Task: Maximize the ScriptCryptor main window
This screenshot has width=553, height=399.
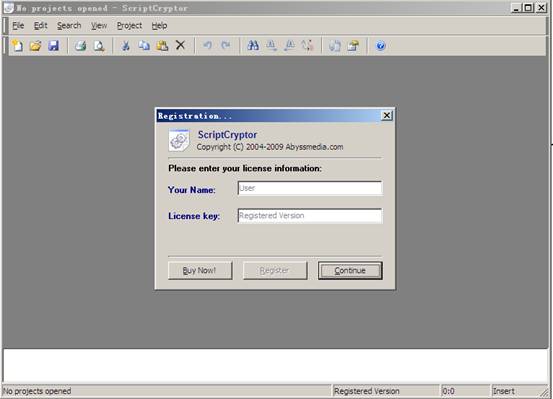Action: 528,8
